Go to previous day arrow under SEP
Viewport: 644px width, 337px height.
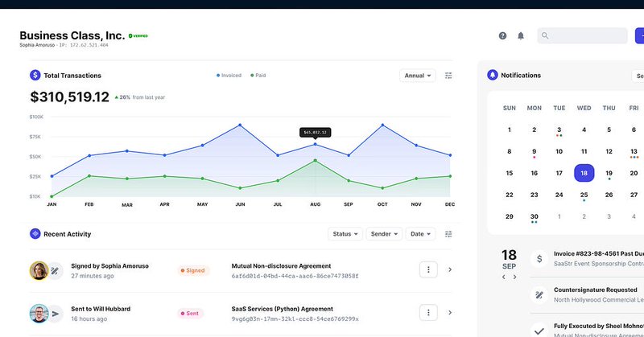pyautogui.click(x=504, y=277)
